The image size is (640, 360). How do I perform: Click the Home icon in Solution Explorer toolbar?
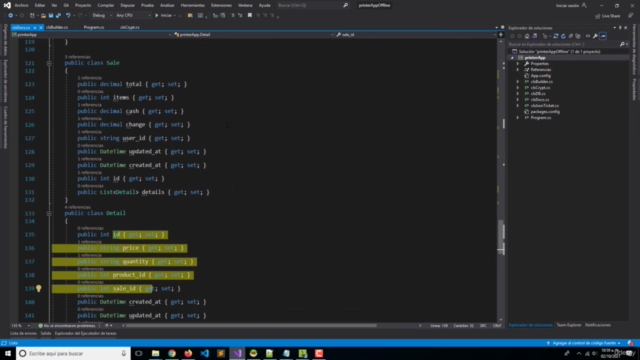point(527,36)
